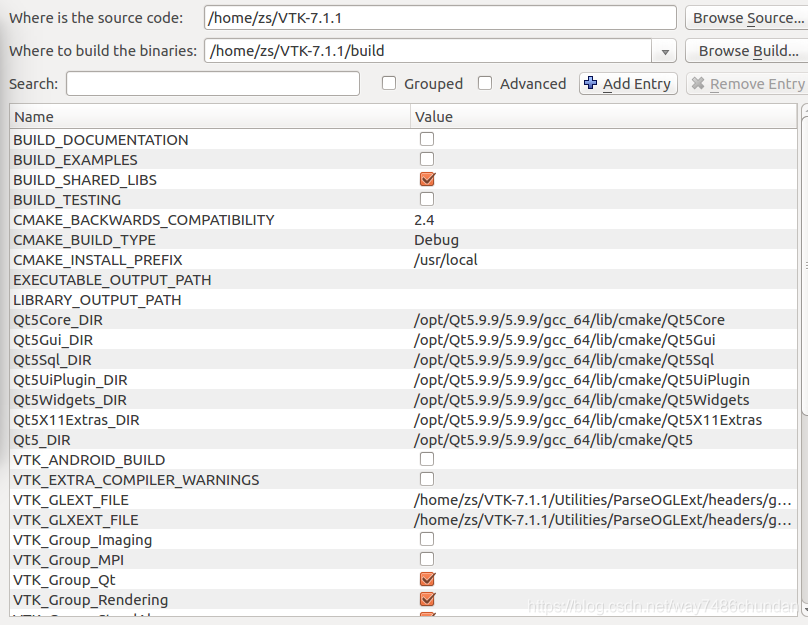
Task: Click the Qt5Widgets_DIR path value
Action: point(581,400)
